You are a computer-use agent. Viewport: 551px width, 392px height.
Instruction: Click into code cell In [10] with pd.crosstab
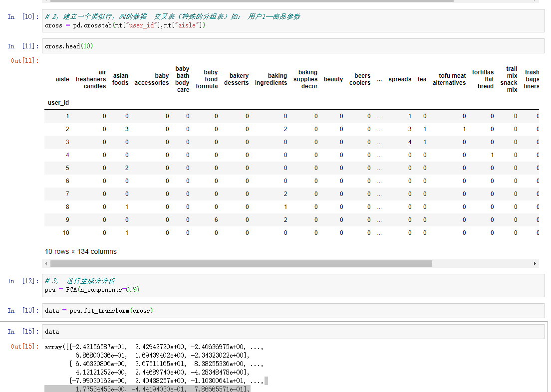293,21
